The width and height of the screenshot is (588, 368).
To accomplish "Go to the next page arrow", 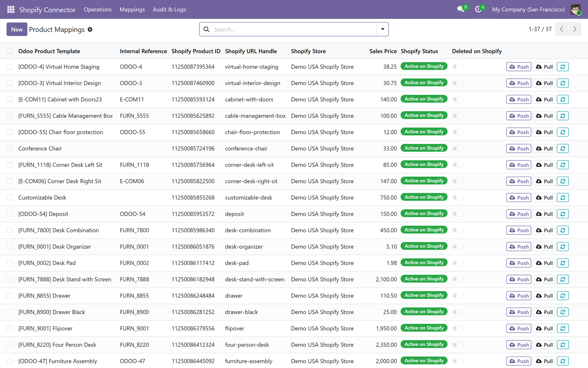I will [575, 29].
